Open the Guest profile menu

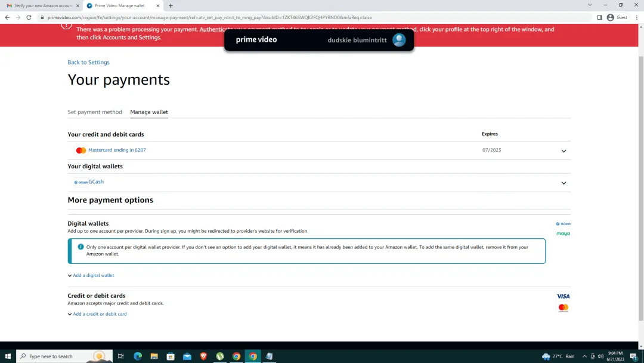(617, 17)
